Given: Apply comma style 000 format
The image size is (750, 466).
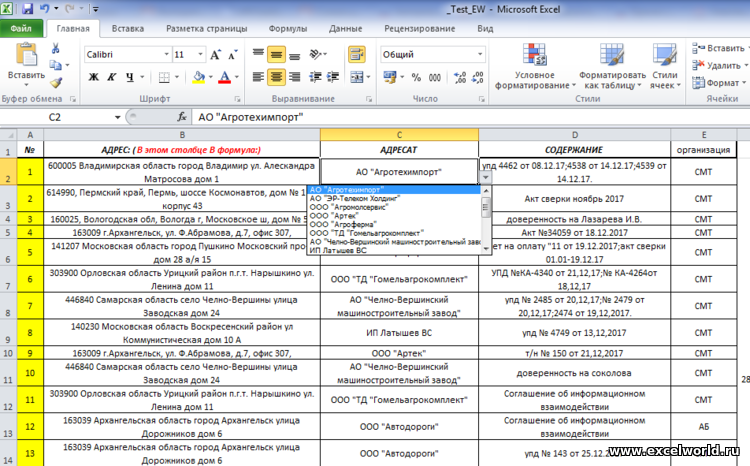Looking at the screenshot, I should (x=434, y=77).
